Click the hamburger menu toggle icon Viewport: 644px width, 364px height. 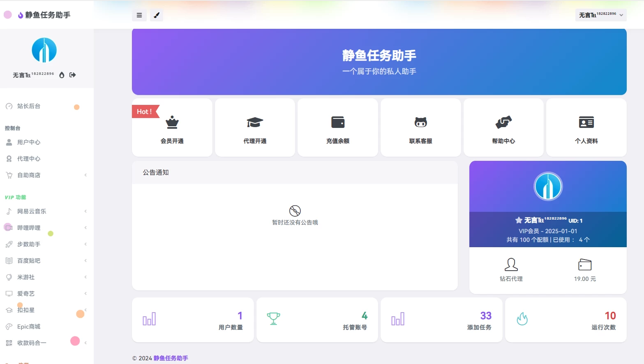139,15
